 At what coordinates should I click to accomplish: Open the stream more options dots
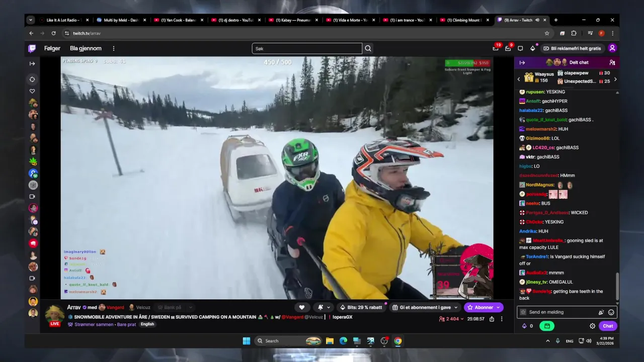coord(502,319)
